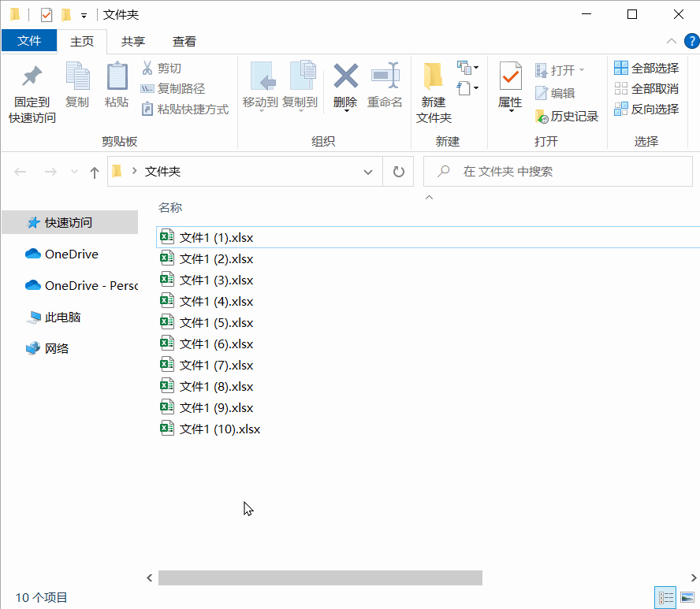Select OneDrive in the navigation pane
The width and height of the screenshot is (700, 609).
pyautogui.click(x=71, y=254)
